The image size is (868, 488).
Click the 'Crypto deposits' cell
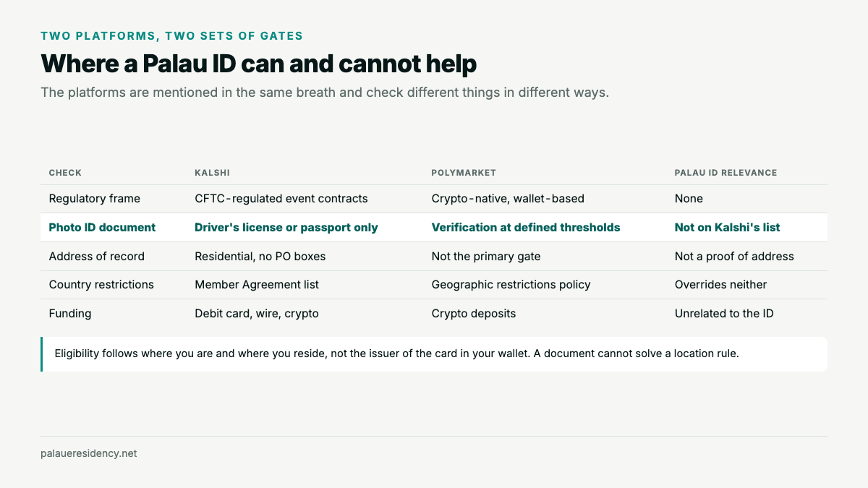473,313
